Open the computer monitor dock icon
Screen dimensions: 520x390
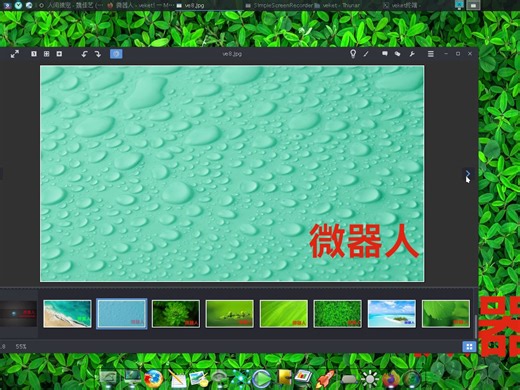tap(132, 379)
